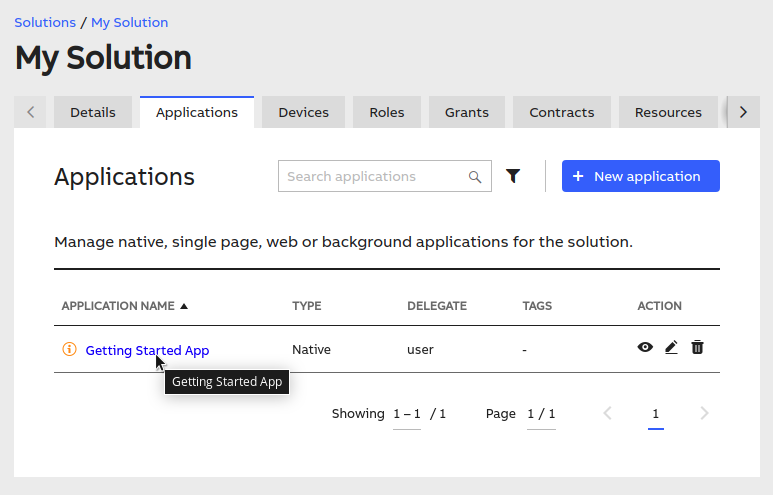Click the Native type cell
This screenshot has height=495, width=773.
coord(311,350)
